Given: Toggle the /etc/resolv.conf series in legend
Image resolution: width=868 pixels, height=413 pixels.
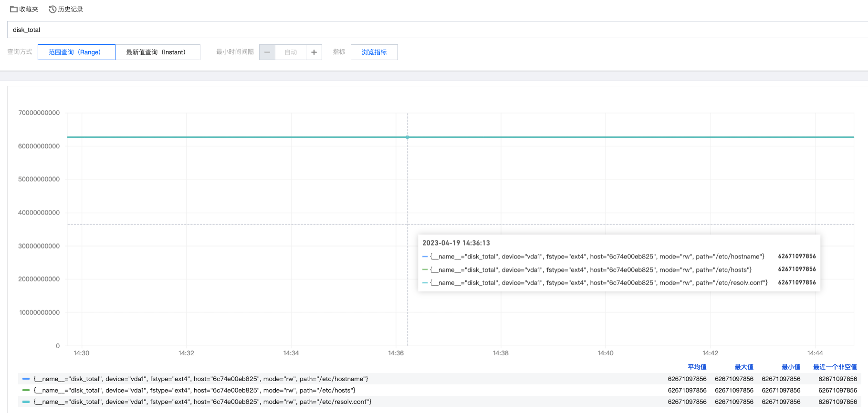Looking at the screenshot, I should pyautogui.click(x=202, y=402).
